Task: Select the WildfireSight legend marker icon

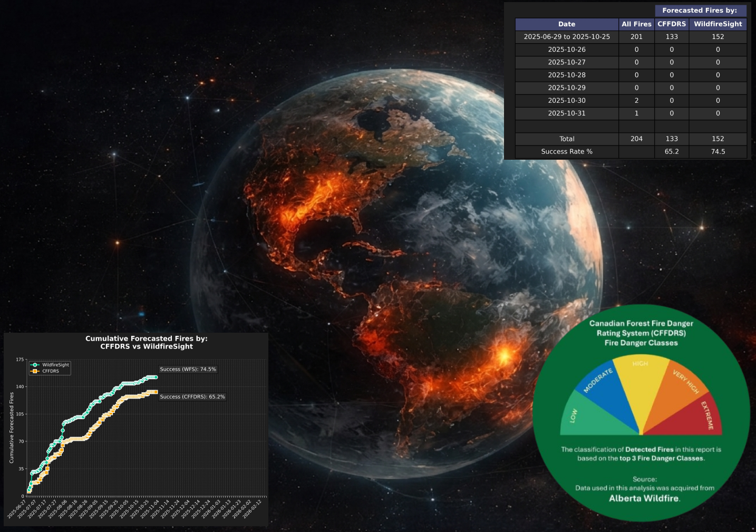Action: [36, 364]
